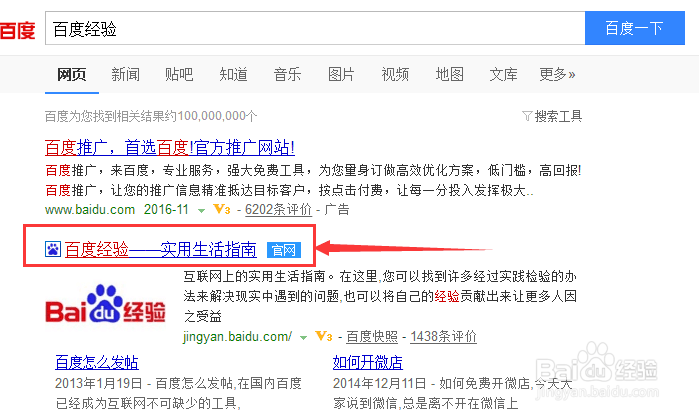Screen dimensions: 699x416
Task: Switch to the 图片 tab
Action: point(341,74)
